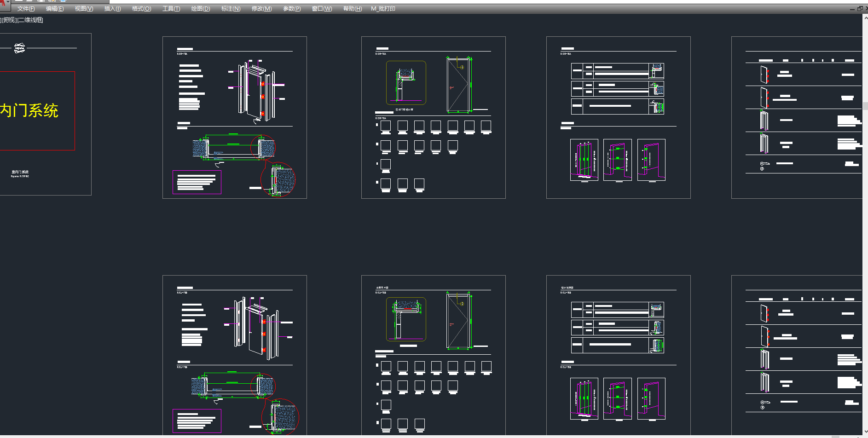Open the 标注(N) menu

click(231, 9)
